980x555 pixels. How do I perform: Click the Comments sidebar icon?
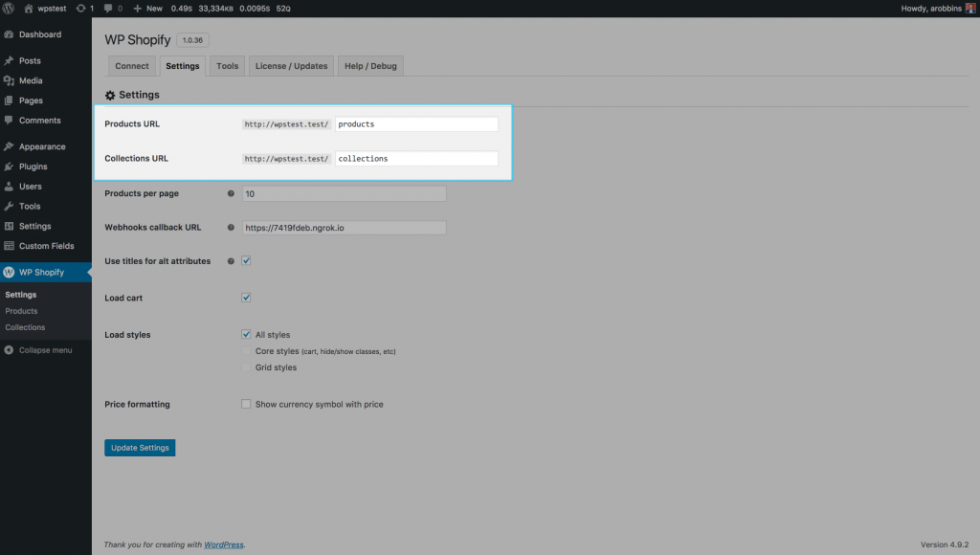pos(9,120)
